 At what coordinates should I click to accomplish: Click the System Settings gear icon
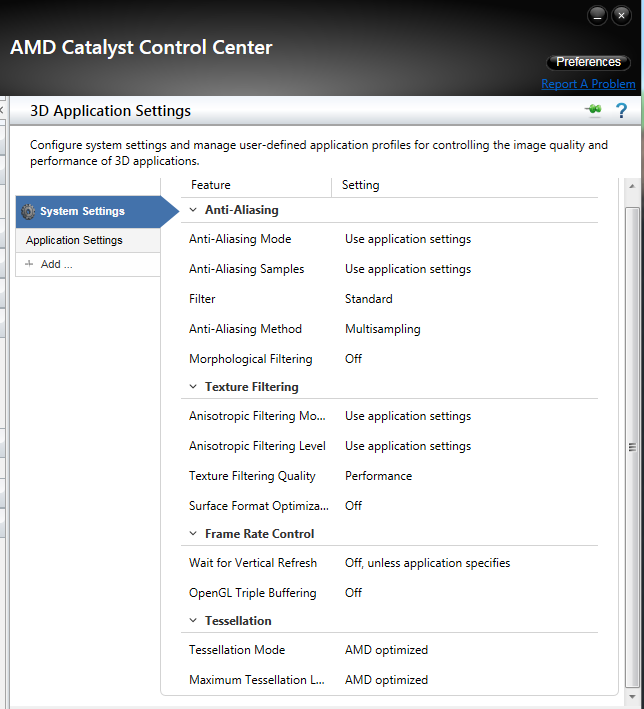click(28, 211)
